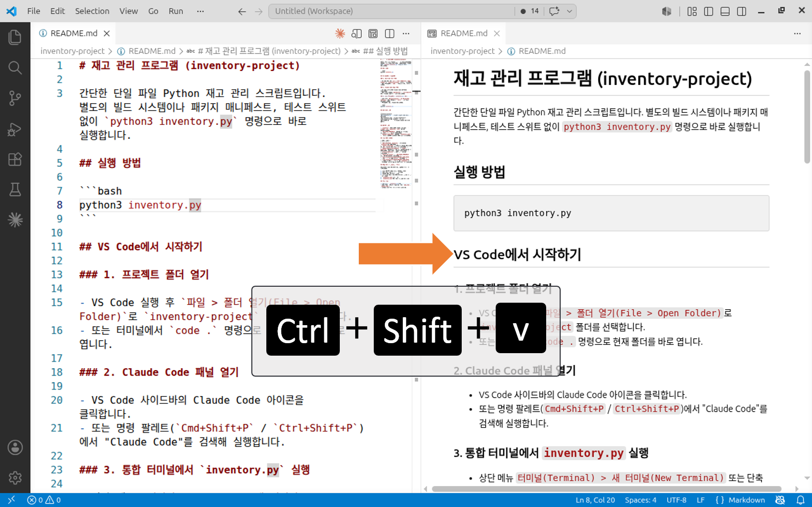Toggle the secondary side bar
Image resolution: width=812 pixels, height=507 pixels.
click(x=742, y=11)
